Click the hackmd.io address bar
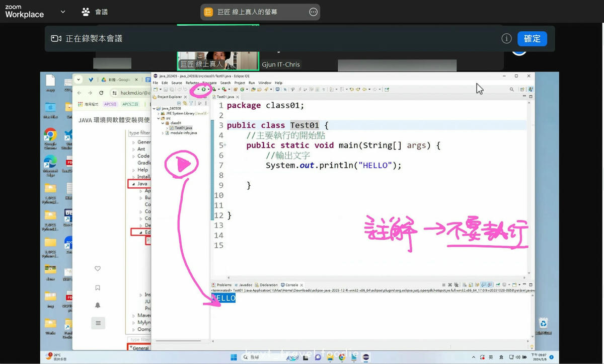Viewport: 604px width, 364px height. [129, 93]
